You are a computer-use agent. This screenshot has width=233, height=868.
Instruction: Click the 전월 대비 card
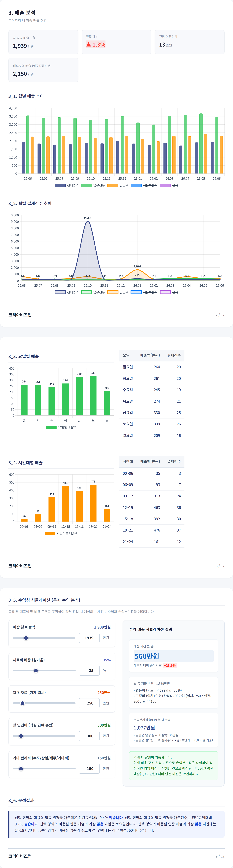click(x=116, y=42)
